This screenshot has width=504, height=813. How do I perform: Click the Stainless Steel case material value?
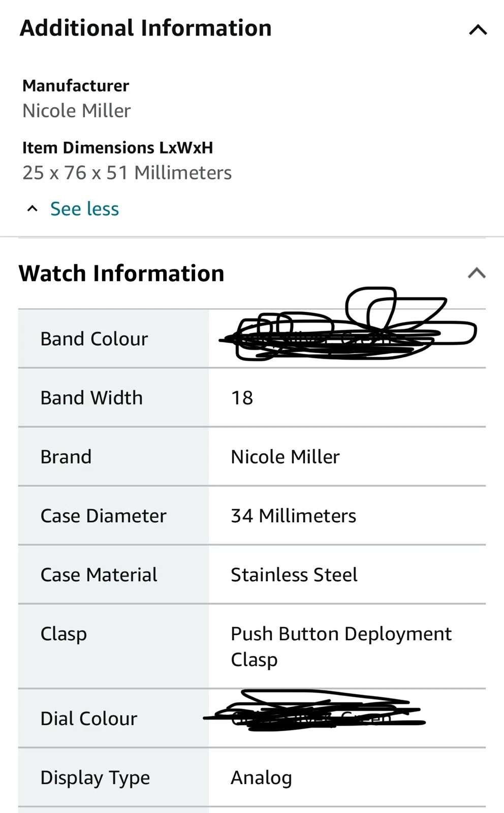coord(294,575)
